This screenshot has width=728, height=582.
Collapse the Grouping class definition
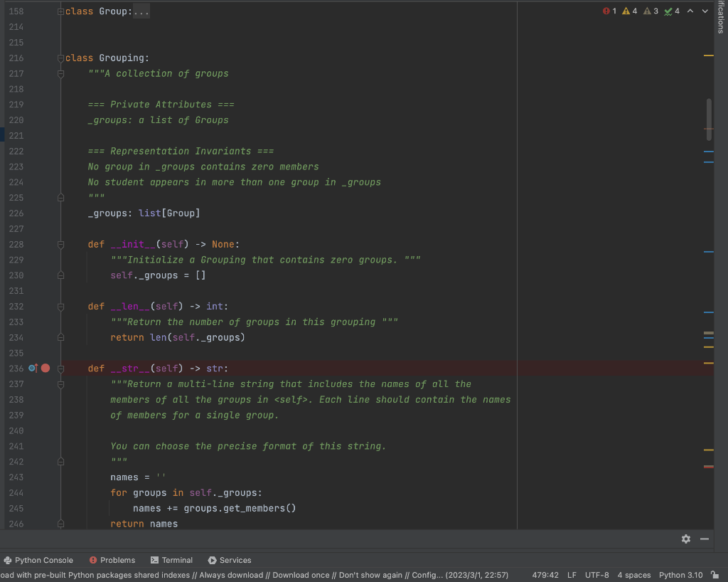click(x=60, y=58)
